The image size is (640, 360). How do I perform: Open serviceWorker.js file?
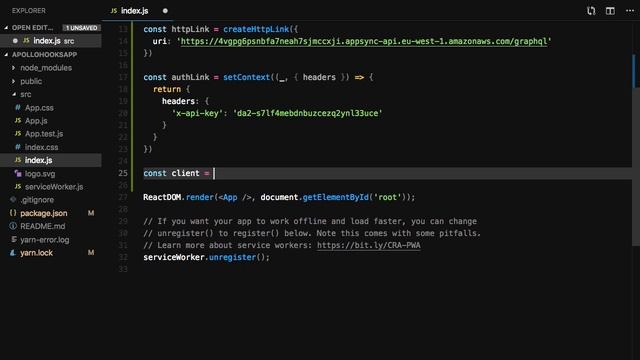coord(54,187)
